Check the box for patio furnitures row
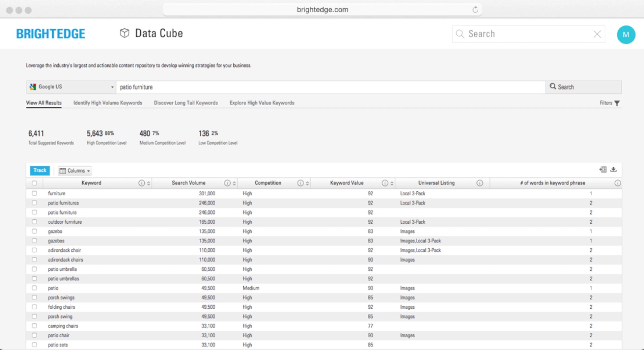Image resolution: width=644 pixels, height=350 pixels. click(x=34, y=203)
